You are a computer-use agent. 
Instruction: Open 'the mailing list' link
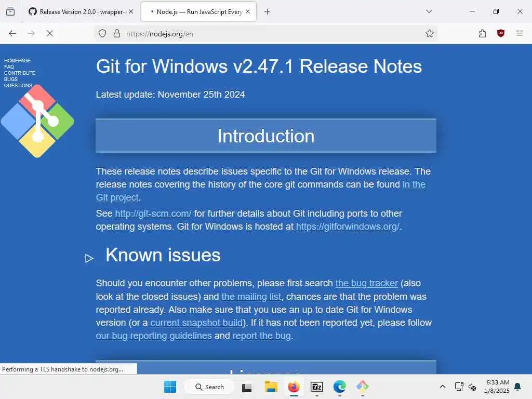coord(251,297)
